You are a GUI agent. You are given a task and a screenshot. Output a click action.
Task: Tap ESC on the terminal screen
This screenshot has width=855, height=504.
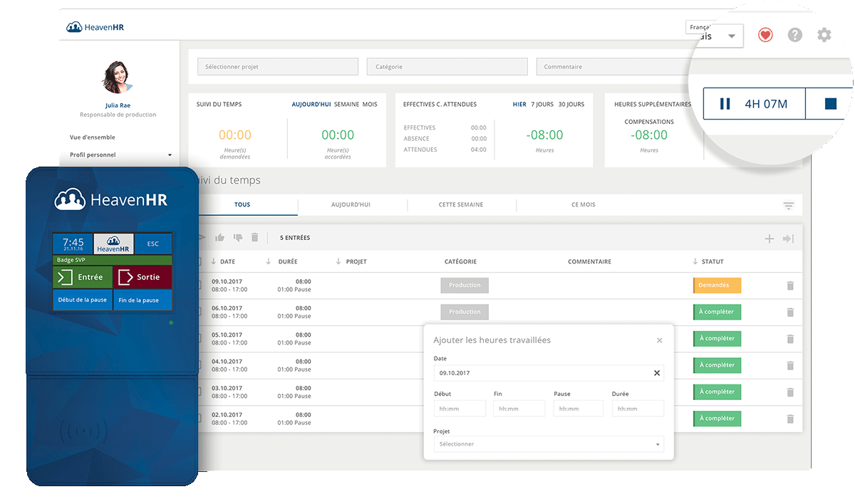153,243
